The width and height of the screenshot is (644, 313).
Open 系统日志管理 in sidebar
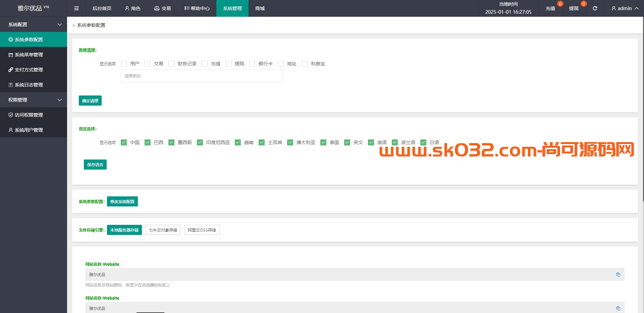(x=34, y=85)
